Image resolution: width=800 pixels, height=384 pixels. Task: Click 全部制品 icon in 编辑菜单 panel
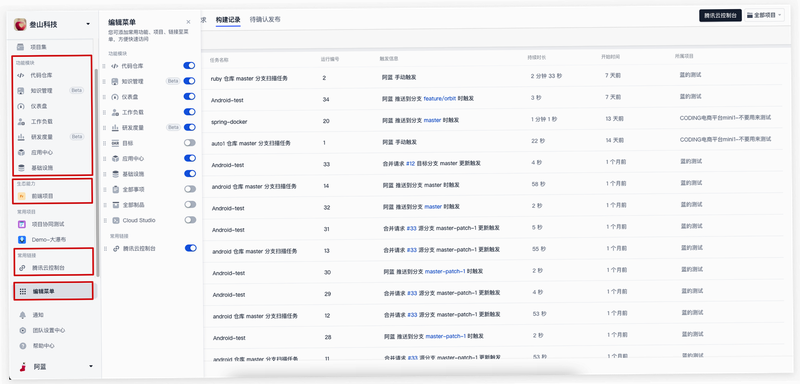coord(115,204)
